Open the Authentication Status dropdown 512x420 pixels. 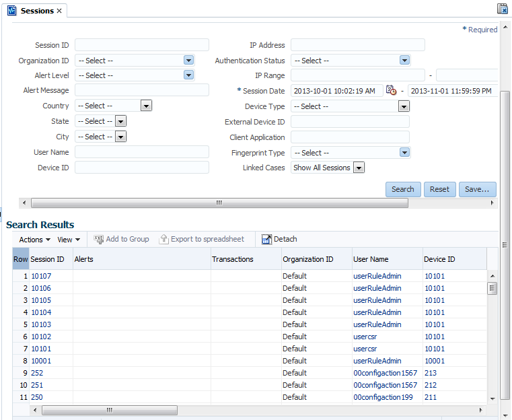click(404, 60)
